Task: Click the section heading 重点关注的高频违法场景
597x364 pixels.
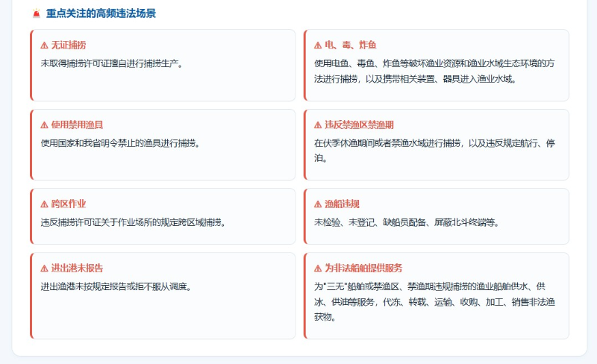Action: [x=101, y=13]
